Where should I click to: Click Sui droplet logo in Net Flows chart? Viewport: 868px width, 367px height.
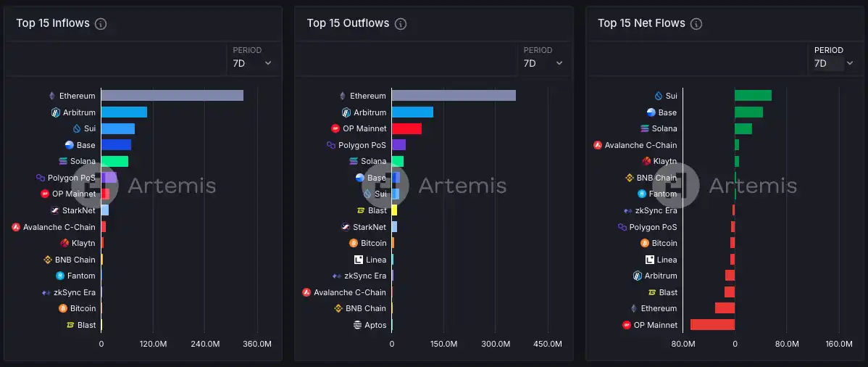pyautogui.click(x=659, y=96)
